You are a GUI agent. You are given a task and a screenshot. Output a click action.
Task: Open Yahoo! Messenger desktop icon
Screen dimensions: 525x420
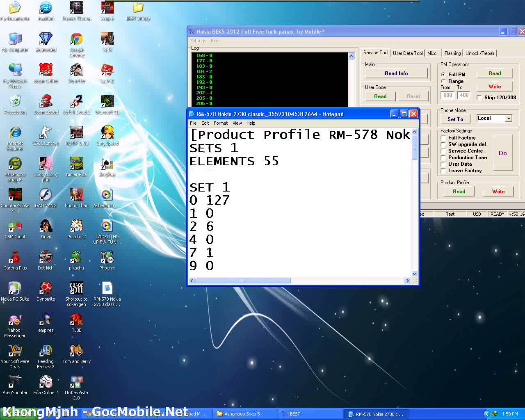[15, 325]
